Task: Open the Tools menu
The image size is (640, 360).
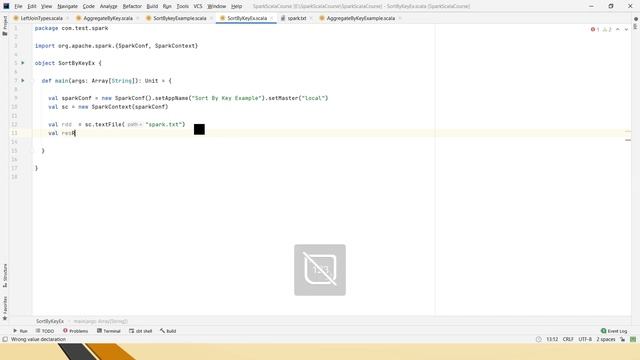Action: pyautogui.click(x=182, y=6)
